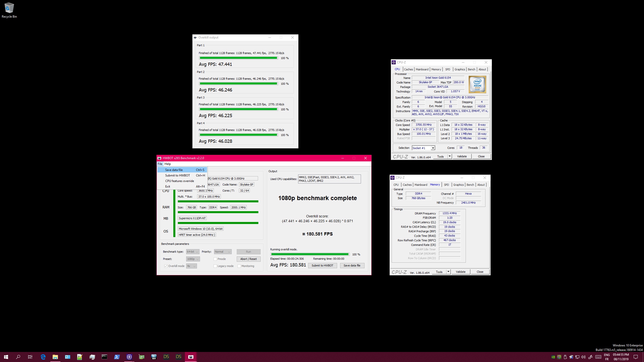The image size is (644, 362).
Task: Open the network tray icon
Action: [x=577, y=357]
